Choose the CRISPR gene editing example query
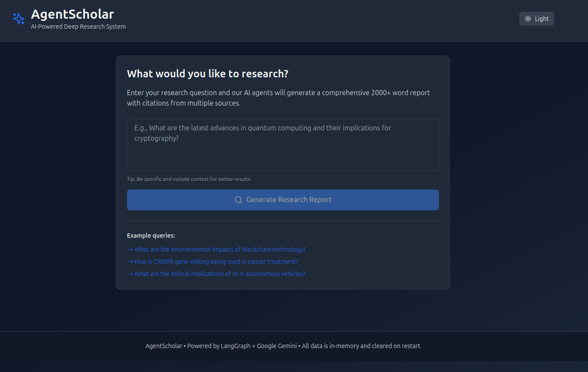 [216, 262]
